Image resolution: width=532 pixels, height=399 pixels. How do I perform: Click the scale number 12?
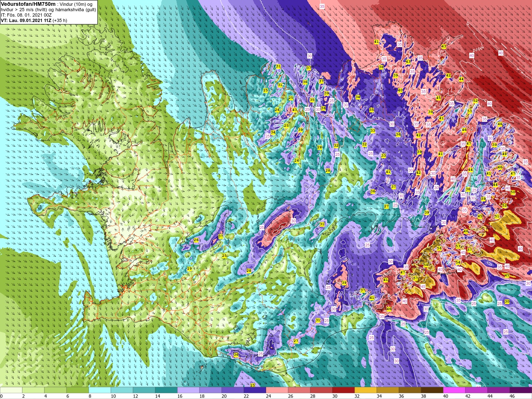click(x=135, y=396)
